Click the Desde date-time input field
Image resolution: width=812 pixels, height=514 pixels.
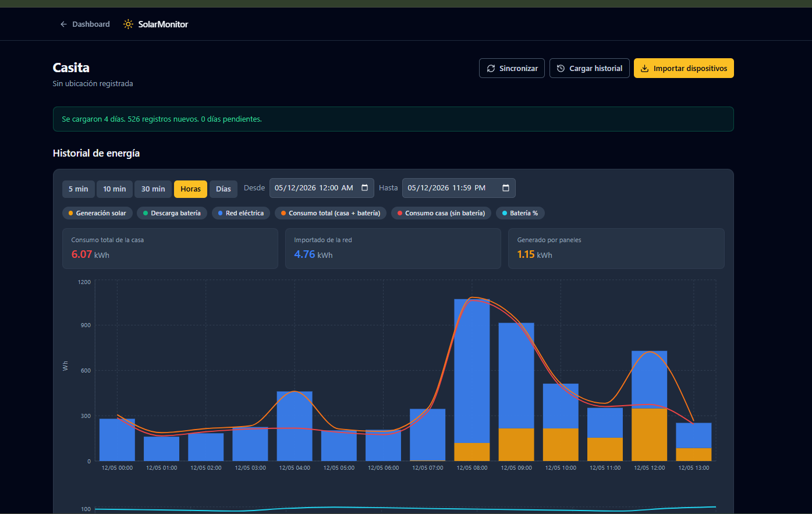pos(321,188)
